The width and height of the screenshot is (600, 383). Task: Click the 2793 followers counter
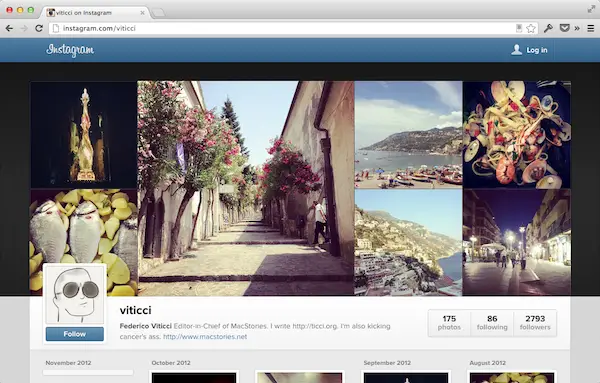535,323
